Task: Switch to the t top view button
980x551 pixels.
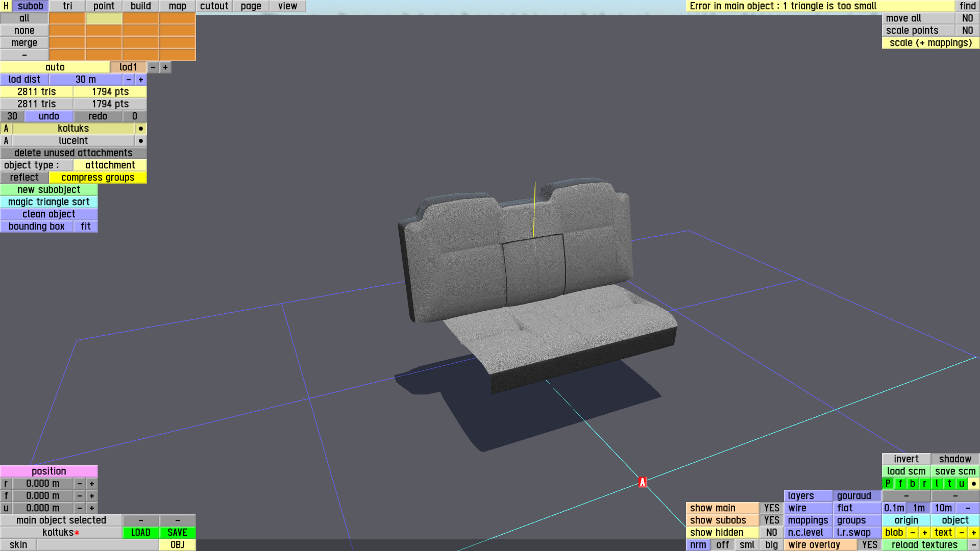Action: coord(949,484)
